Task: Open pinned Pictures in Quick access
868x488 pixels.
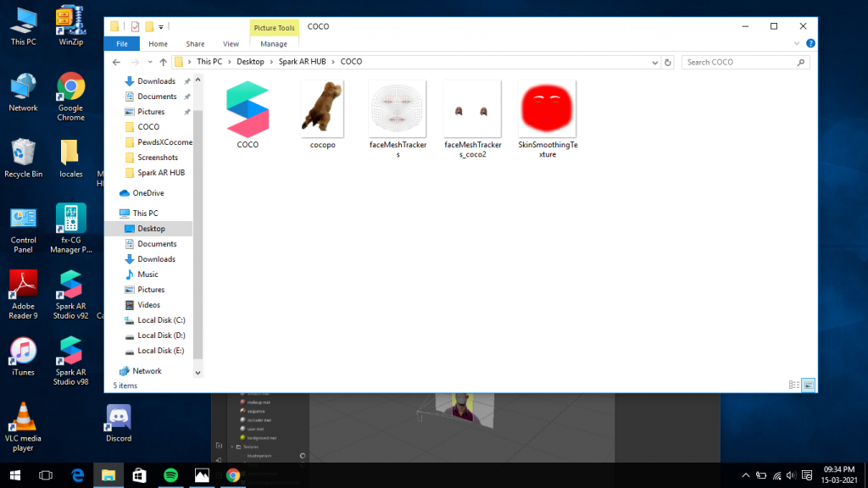Action: (x=151, y=112)
